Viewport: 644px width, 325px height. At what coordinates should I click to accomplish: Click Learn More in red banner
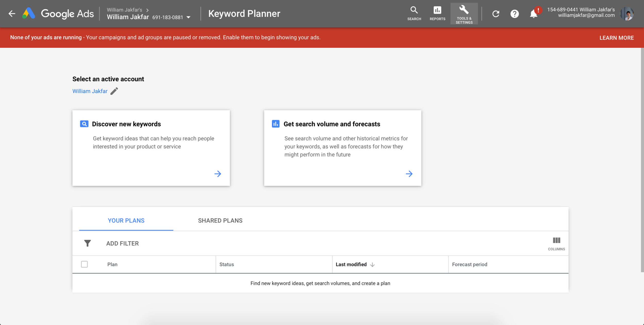point(616,38)
